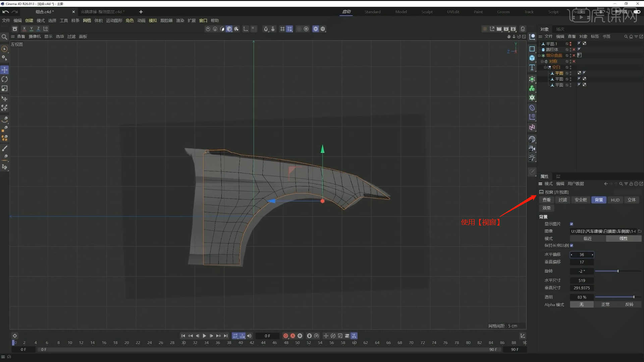The height and width of the screenshot is (362, 644).
Task: Toggle timeline sound speaker icon
Action: click(x=249, y=336)
